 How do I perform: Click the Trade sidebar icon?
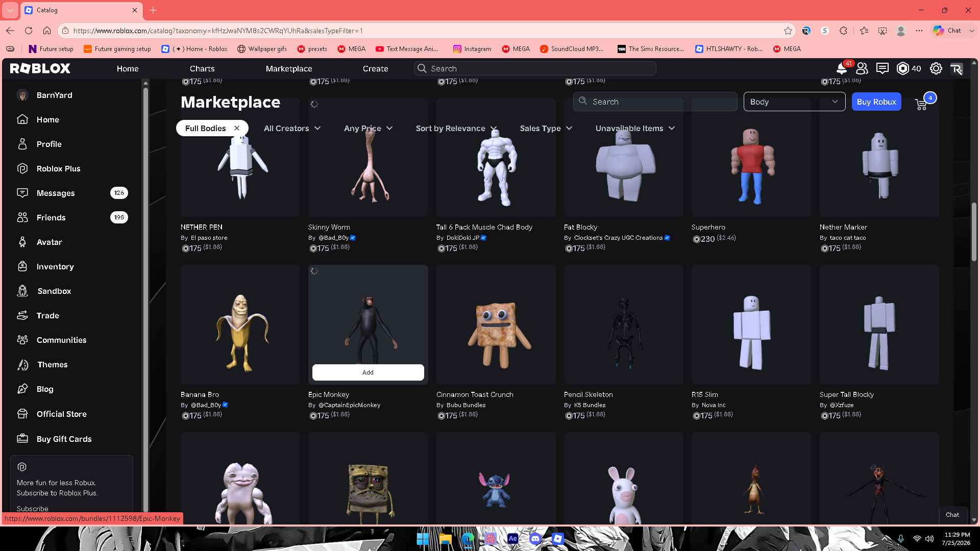[x=22, y=316]
